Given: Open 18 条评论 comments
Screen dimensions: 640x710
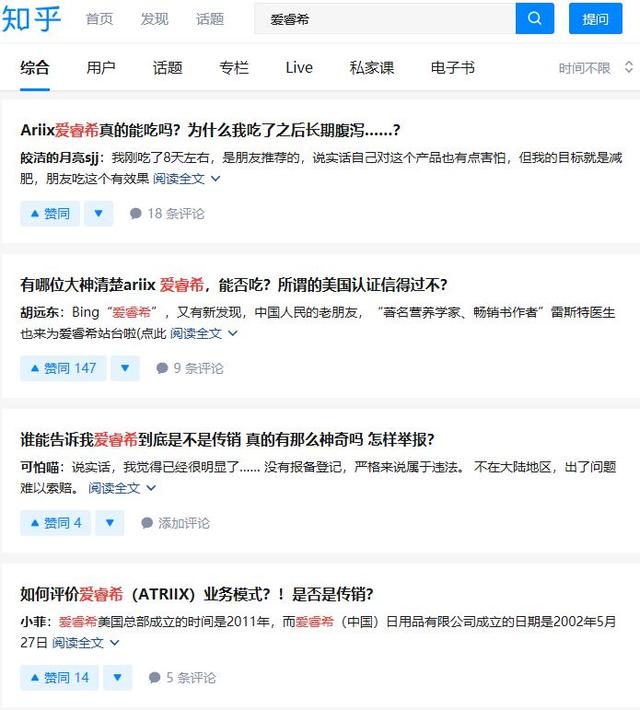Looking at the screenshot, I should point(167,214).
